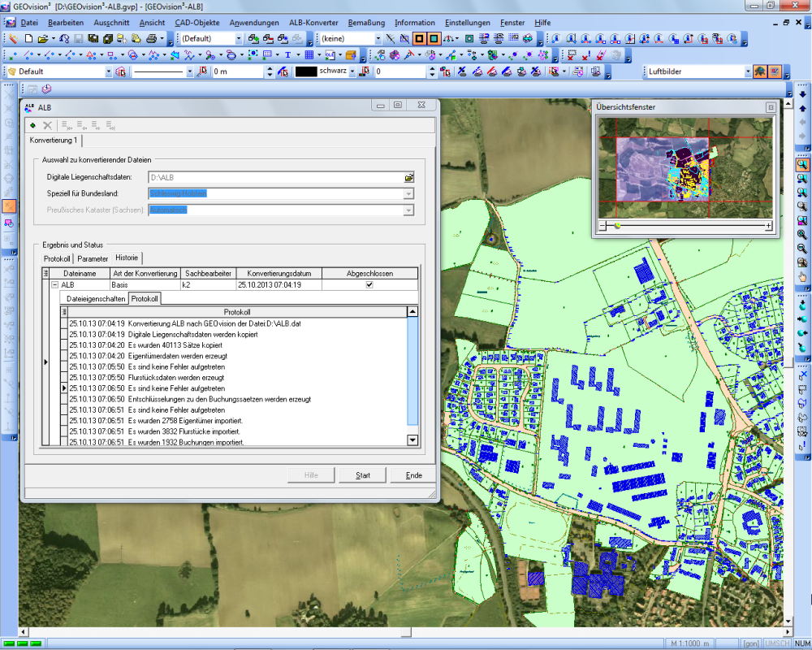Click the line width stepper arrows
The image size is (812, 650).
(270, 71)
